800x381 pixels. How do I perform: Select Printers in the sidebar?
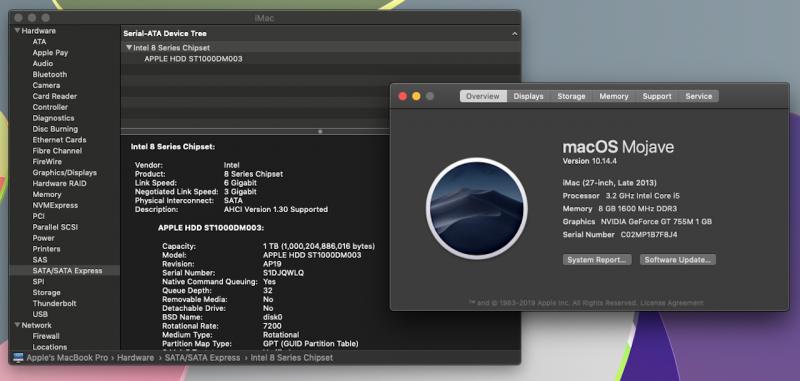[46, 249]
